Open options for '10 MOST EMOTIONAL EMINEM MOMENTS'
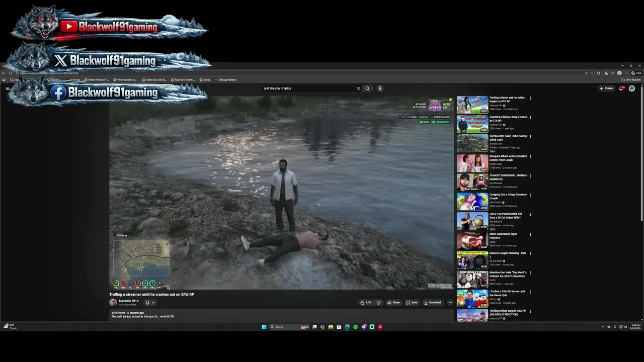Screen dimensions: 644x362 pyautogui.click(x=530, y=176)
